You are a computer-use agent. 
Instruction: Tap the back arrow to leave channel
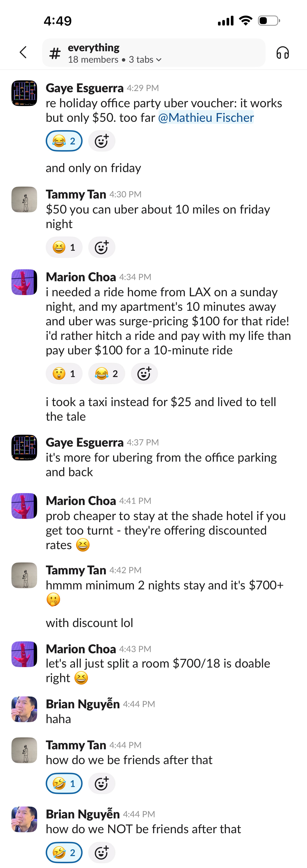tap(23, 53)
